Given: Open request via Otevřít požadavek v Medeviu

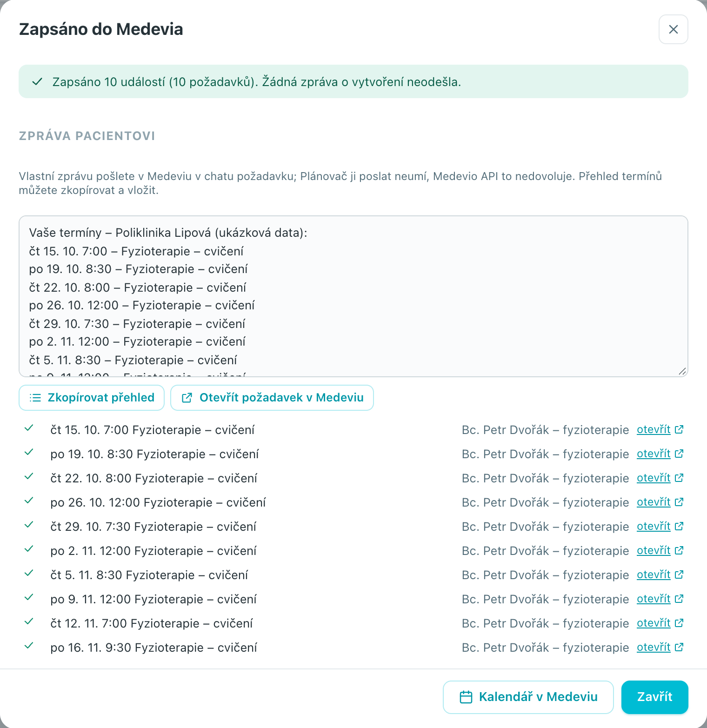Looking at the screenshot, I should click(x=272, y=398).
